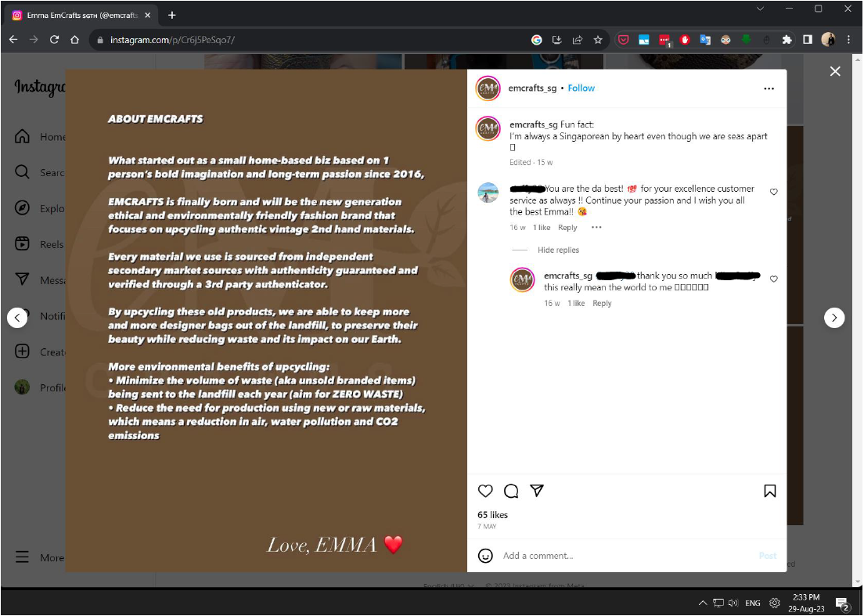Screen dimensions: 864x616
Task: Open emoji picker in comment box
Action: point(485,556)
